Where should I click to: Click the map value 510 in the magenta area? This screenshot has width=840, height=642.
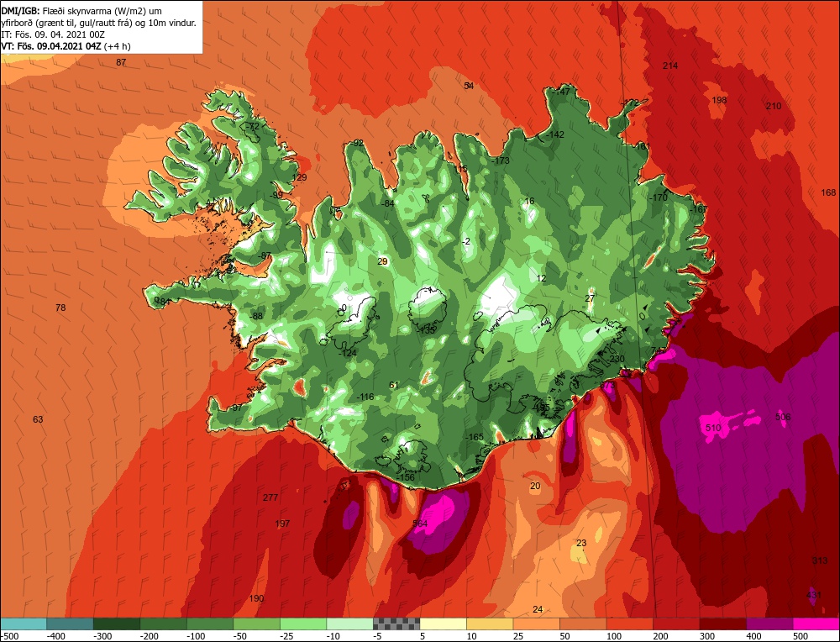point(713,428)
